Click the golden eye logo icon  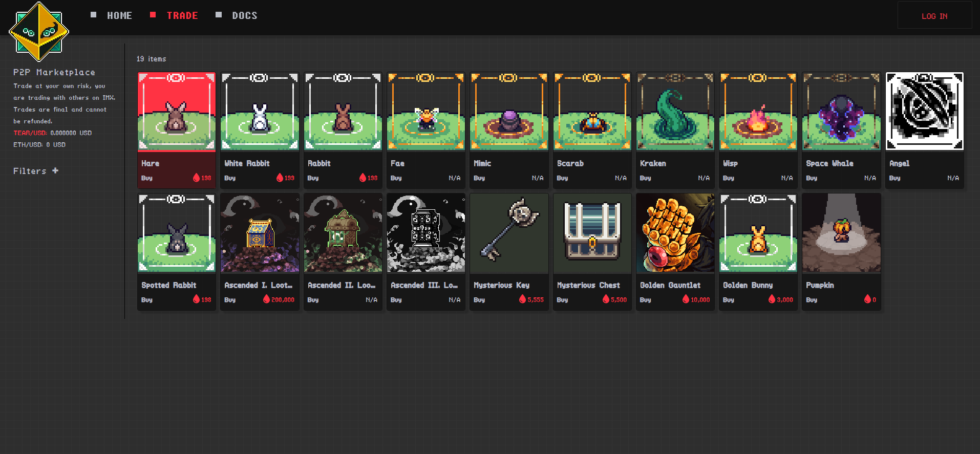pyautogui.click(x=39, y=32)
